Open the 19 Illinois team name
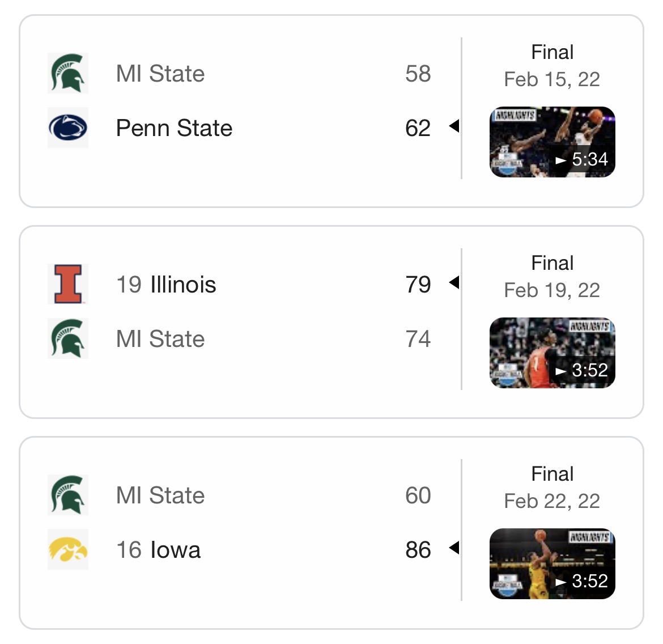The image size is (663, 644). click(166, 285)
